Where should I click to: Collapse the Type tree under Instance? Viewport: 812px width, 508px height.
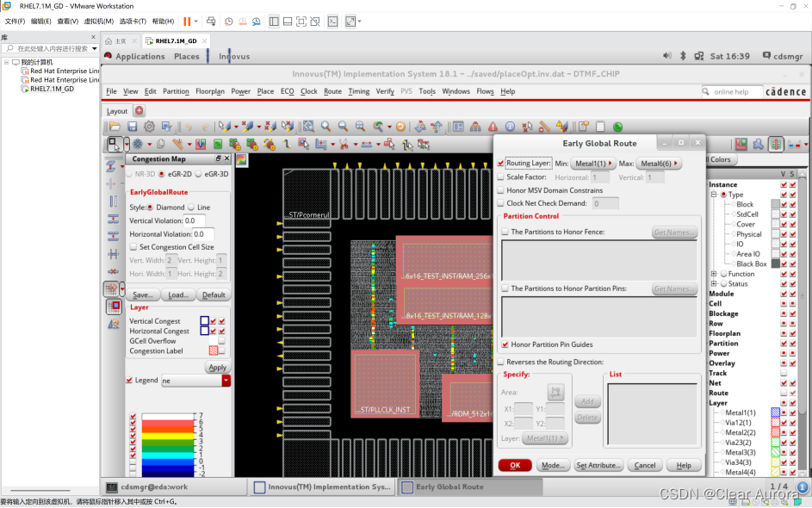(x=714, y=195)
